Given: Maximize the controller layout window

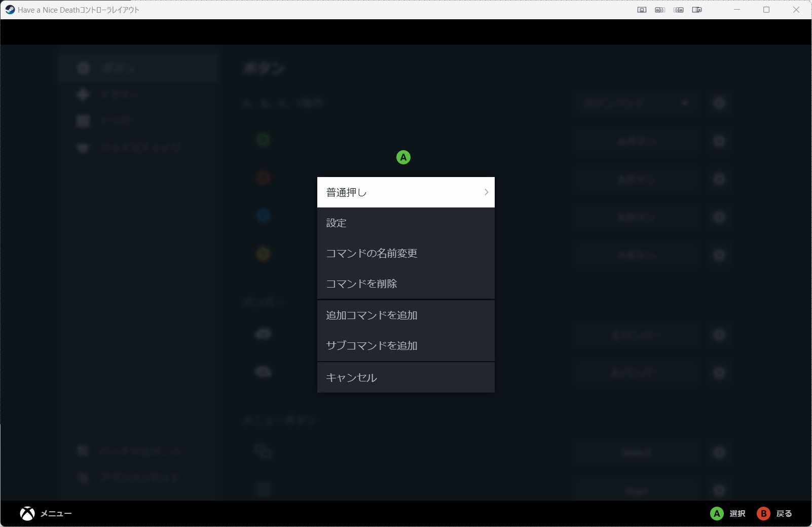Looking at the screenshot, I should click(x=766, y=10).
